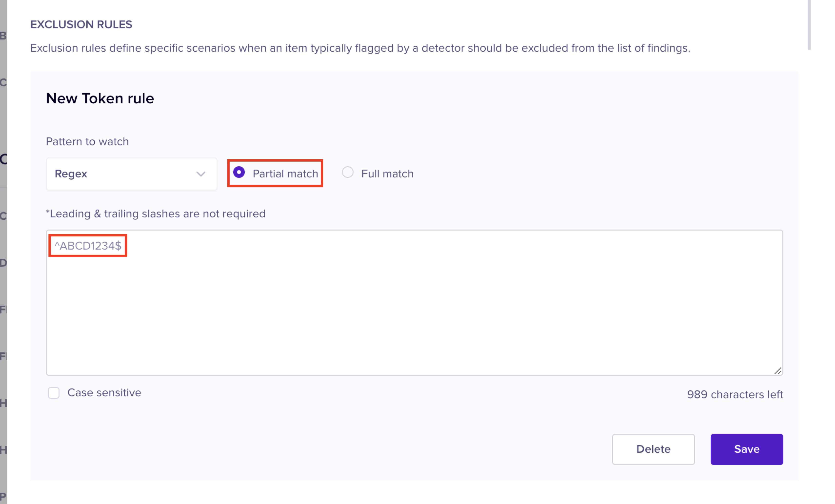Click the 'Case sensitive' label text
Image resolution: width=835 pixels, height=504 pixels.
[x=104, y=393]
